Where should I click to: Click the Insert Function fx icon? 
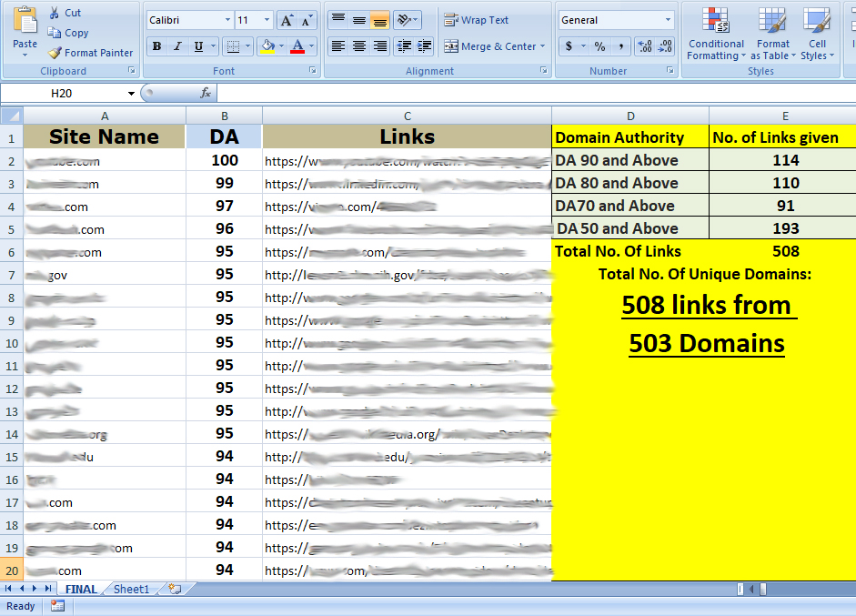pos(206,93)
